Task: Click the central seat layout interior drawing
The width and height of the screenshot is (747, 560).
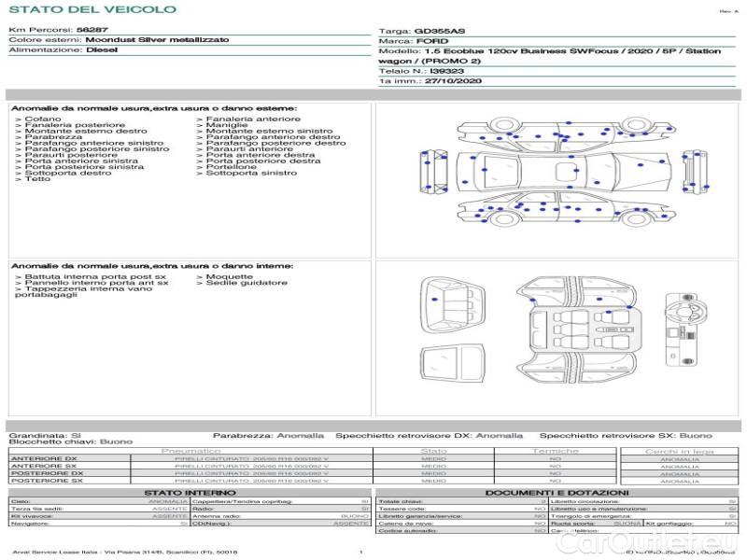Action: (x=586, y=331)
